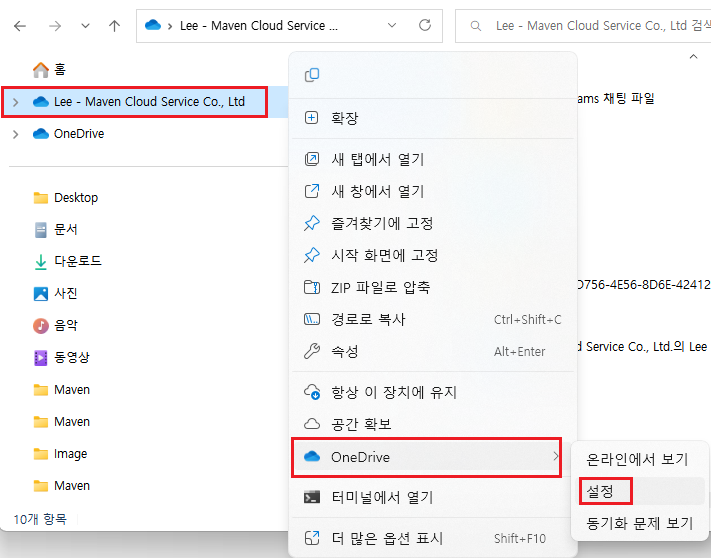Select 시작 화면에 고정 menu entry

pyautogui.click(x=433, y=255)
